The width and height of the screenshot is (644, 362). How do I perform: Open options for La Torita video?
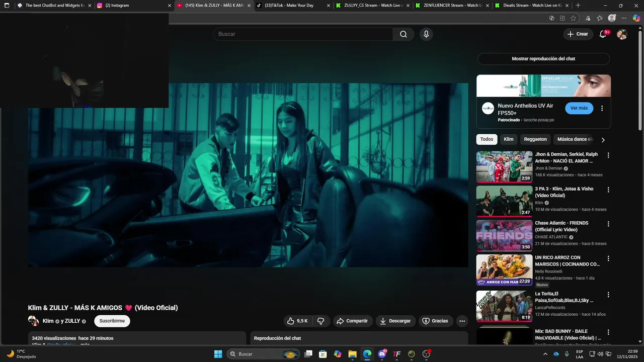point(608,295)
